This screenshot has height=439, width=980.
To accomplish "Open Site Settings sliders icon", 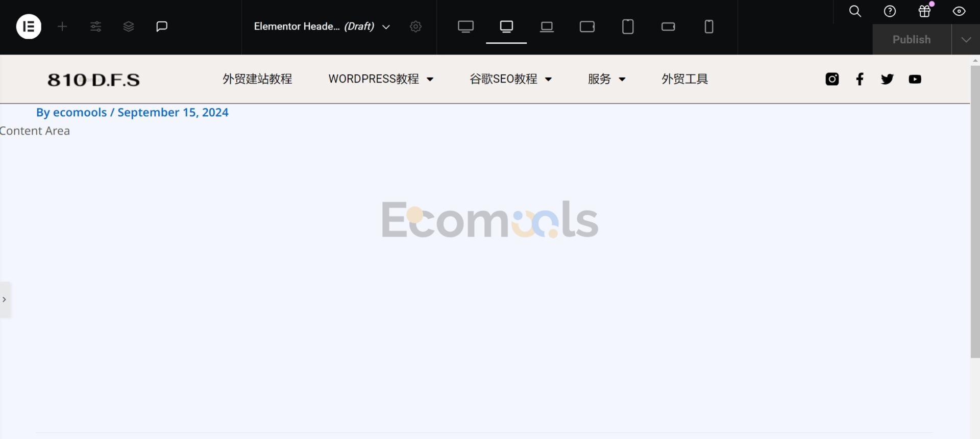I will (x=95, y=27).
